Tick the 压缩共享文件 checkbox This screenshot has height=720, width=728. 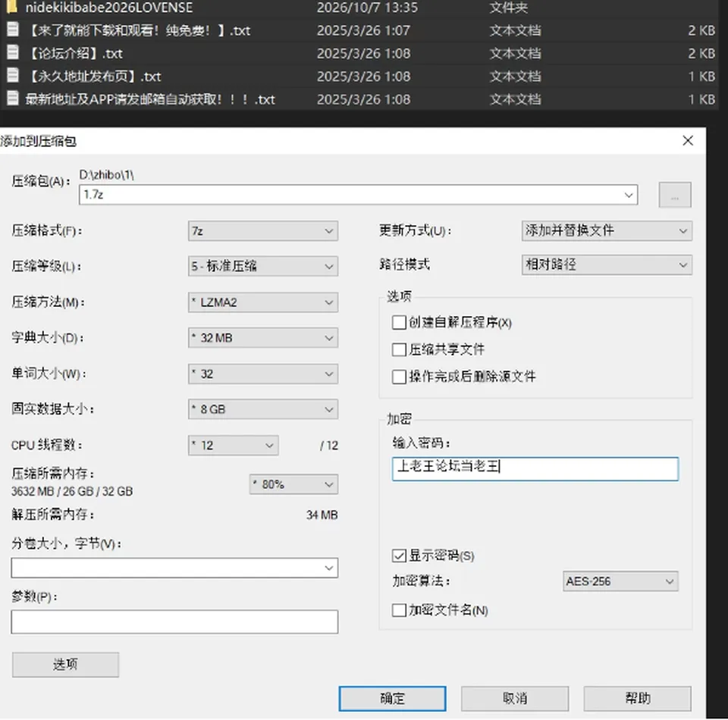click(399, 349)
